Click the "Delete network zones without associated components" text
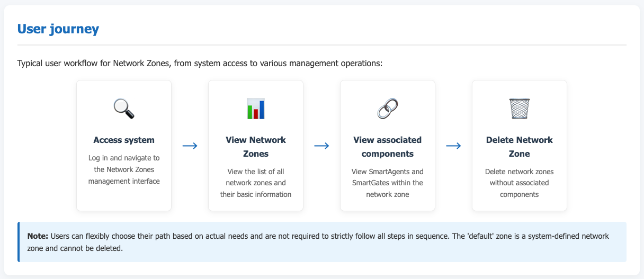This screenshot has width=644, height=279. tap(520, 183)
